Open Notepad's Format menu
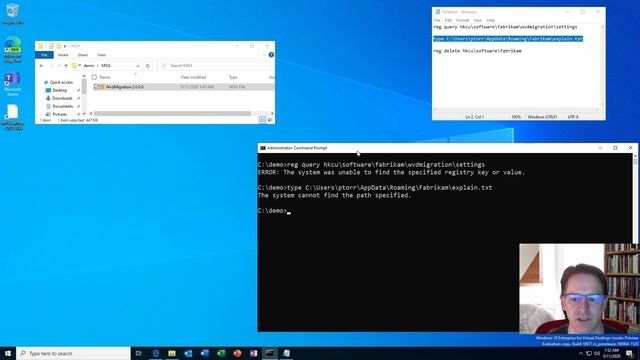The height and width of the screenshot is (360, 640). click(x=462, y=20)
